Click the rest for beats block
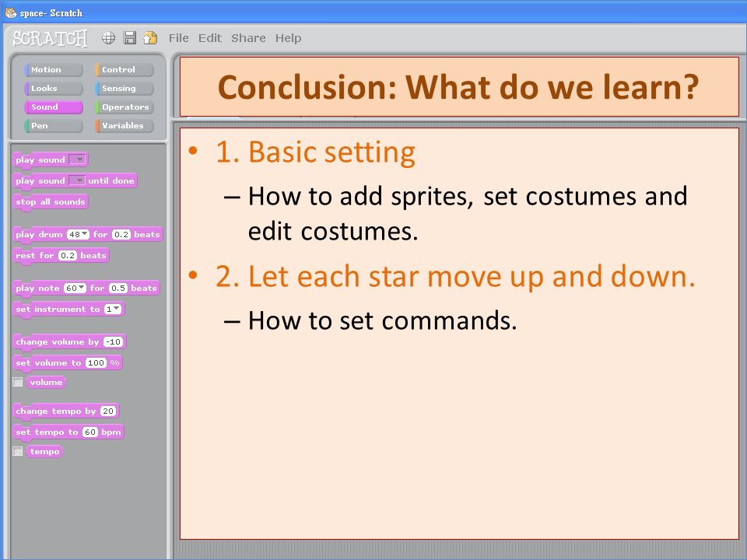This screenshot has width=747, height=560. 61,256
